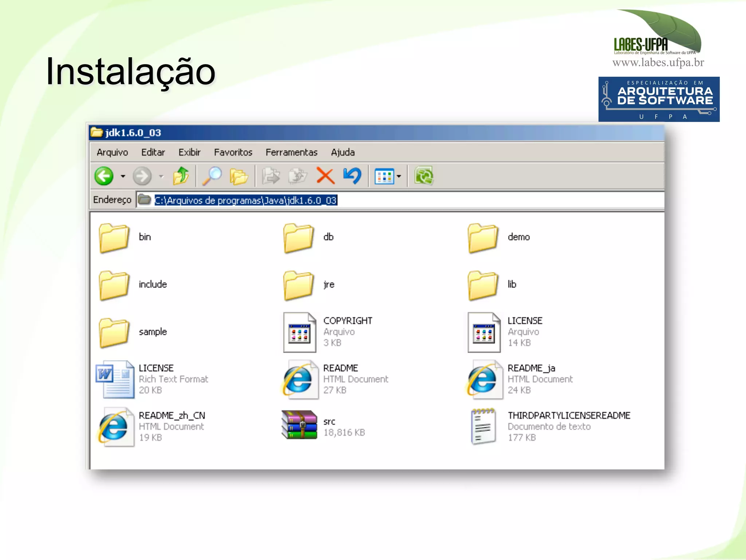Click the greyed Forward arrow button

[x=142, y=176]
